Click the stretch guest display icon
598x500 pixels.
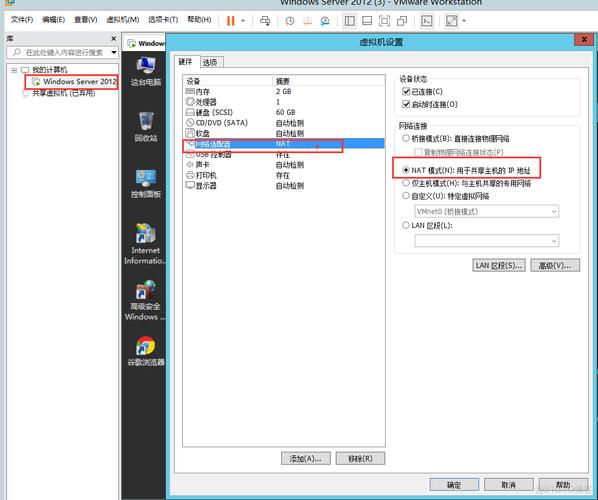tap(452, 21)
